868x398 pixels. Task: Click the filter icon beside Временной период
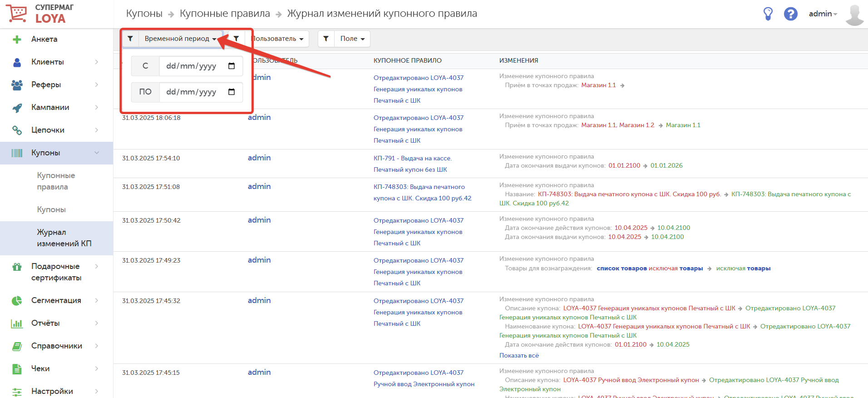(130, 39)
